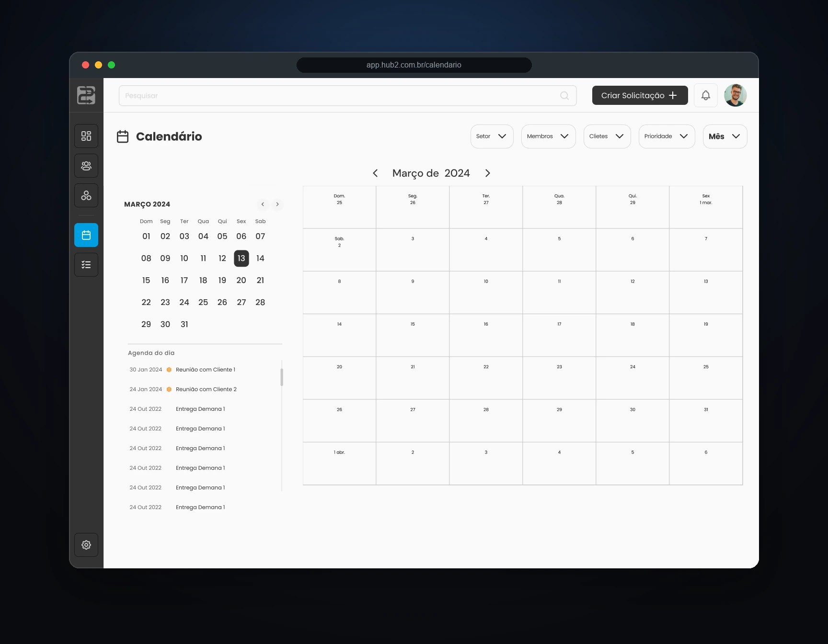Select day 29 in mini calendar
The image size is (828, 644).
coord(146,324)
